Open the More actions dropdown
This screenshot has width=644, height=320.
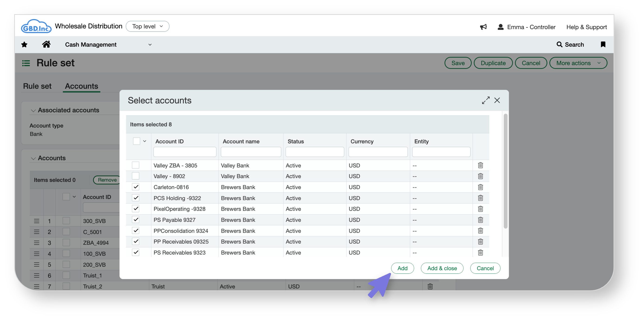(x=578, y=63)
